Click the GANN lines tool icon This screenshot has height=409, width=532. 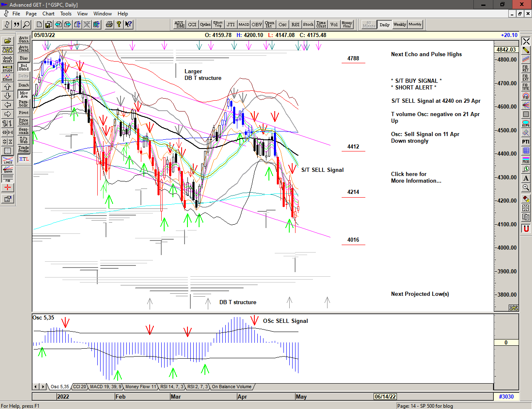pos(7,169)
